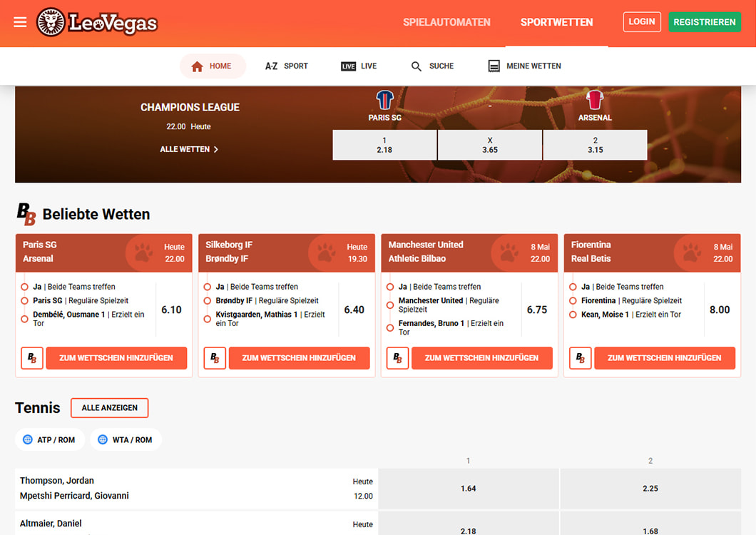Bet on Mpetshi Perricard at 2.25
This screenshot has width=756, height=535.
tap(650, 489)
